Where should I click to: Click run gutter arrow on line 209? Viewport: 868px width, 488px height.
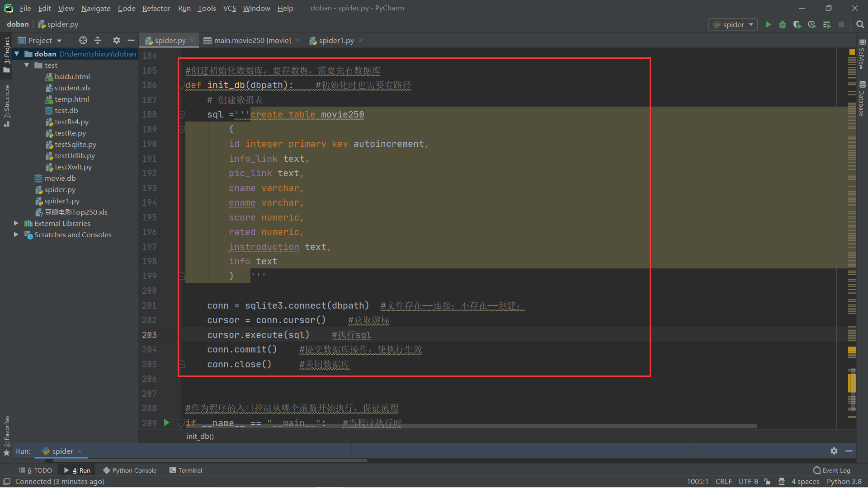pos(166,423)
